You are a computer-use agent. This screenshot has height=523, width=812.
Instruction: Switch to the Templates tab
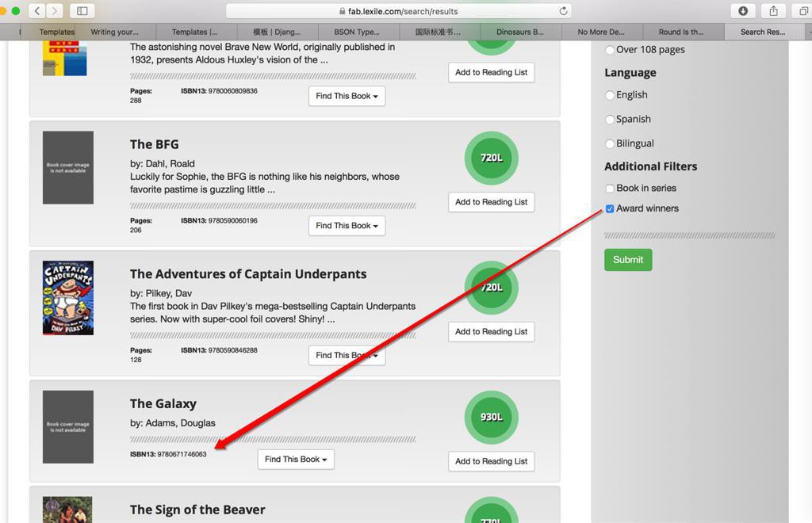pyautogui.click(x=57, y=32)
